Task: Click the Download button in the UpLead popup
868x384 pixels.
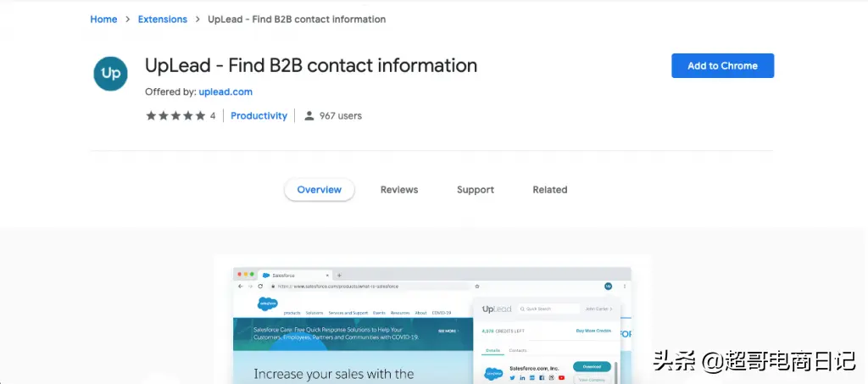Action: tap(592, 367)
